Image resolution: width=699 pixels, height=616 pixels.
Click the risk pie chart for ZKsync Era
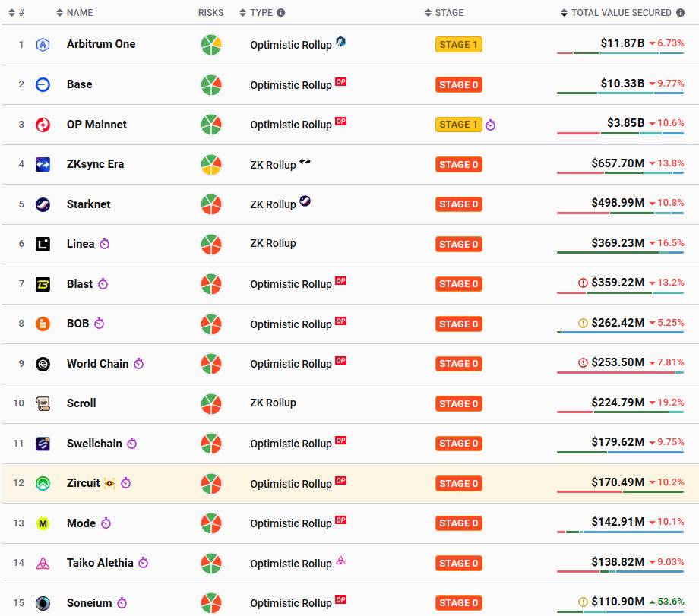point(211,164)
